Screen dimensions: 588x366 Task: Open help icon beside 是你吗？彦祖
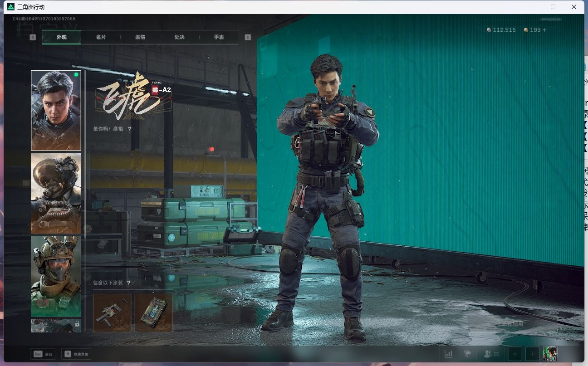pos(130,129)
